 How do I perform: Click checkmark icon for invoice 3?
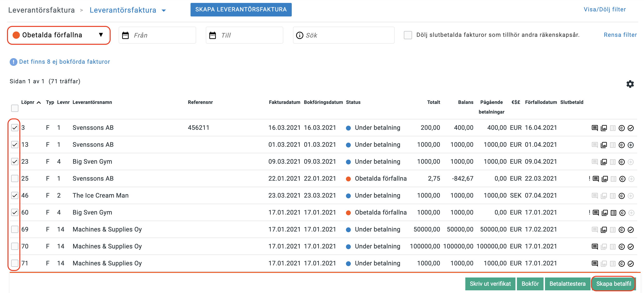[x=630, y=128]
